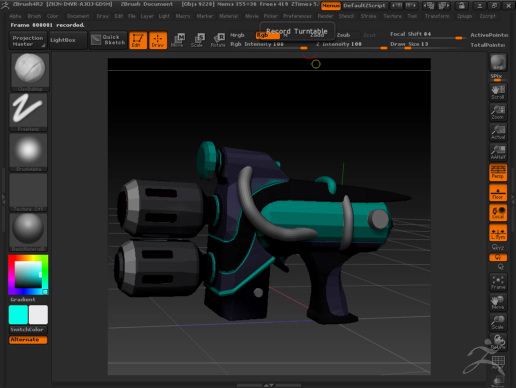Open the brush alpha picker
Viewport: 516px width, 388px height.
28,152
